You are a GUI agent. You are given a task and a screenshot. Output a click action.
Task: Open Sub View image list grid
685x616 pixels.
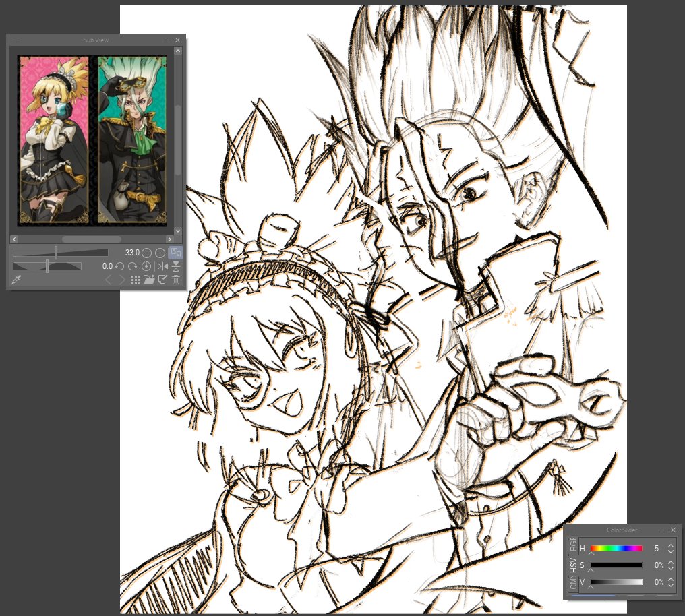[136, 280]
